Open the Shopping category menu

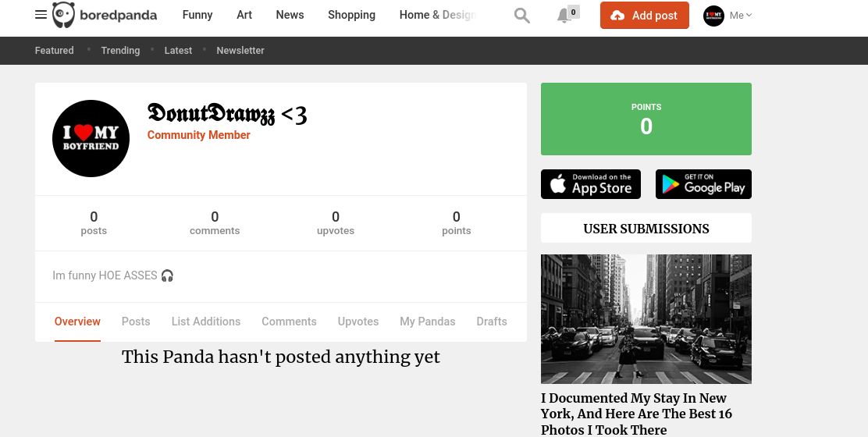coord(351,15)
